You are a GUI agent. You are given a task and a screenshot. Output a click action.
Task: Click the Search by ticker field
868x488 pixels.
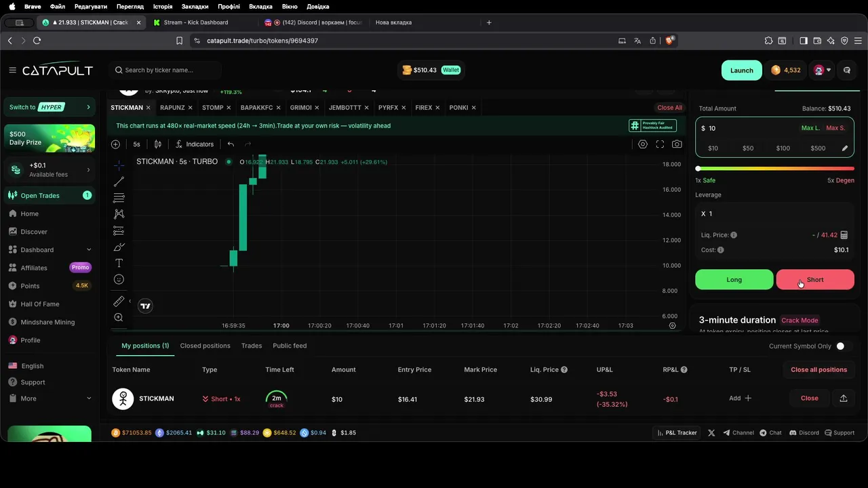[165, 70]
